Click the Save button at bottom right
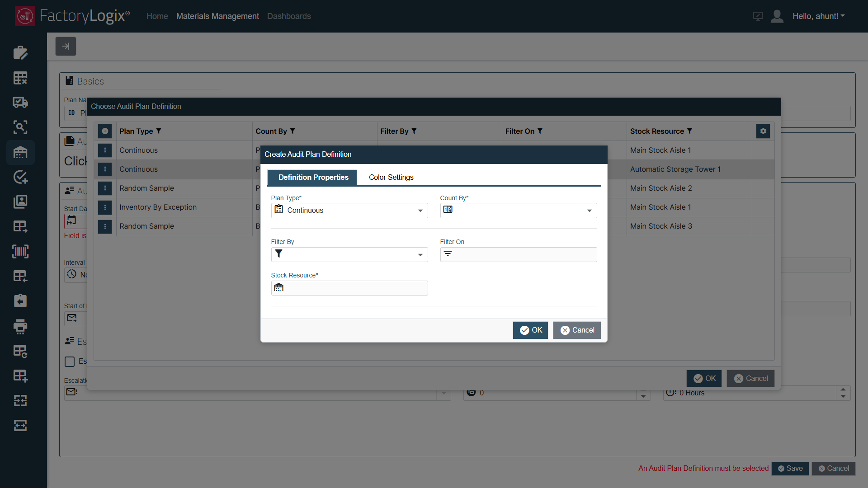Image resolution: width=868 pixels, height=488 pixels. point(790,469)
